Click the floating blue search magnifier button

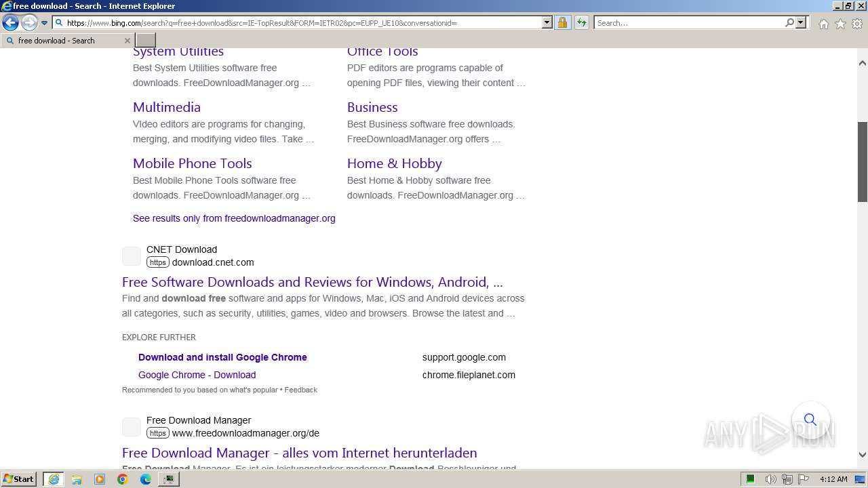point(810,420)
